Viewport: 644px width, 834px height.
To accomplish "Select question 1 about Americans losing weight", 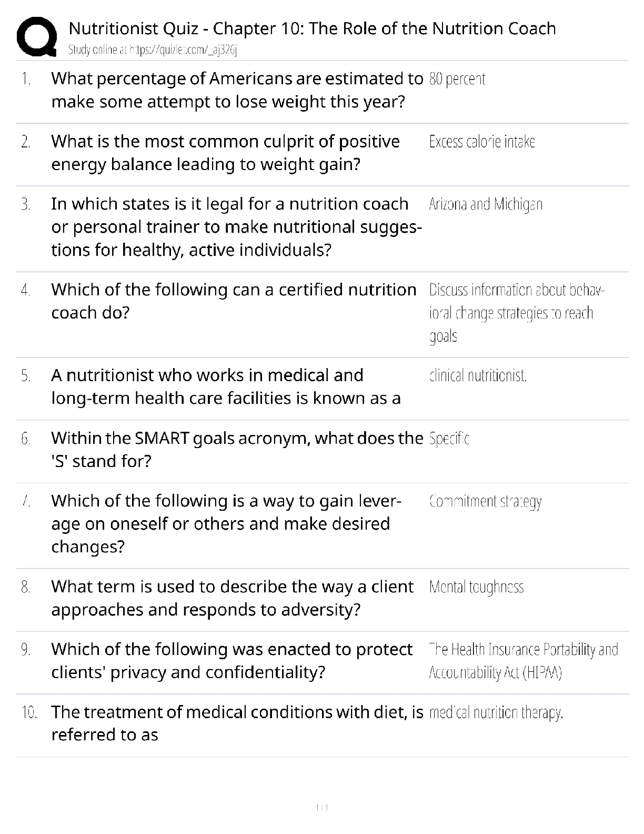I will click(x=237, y=90).
